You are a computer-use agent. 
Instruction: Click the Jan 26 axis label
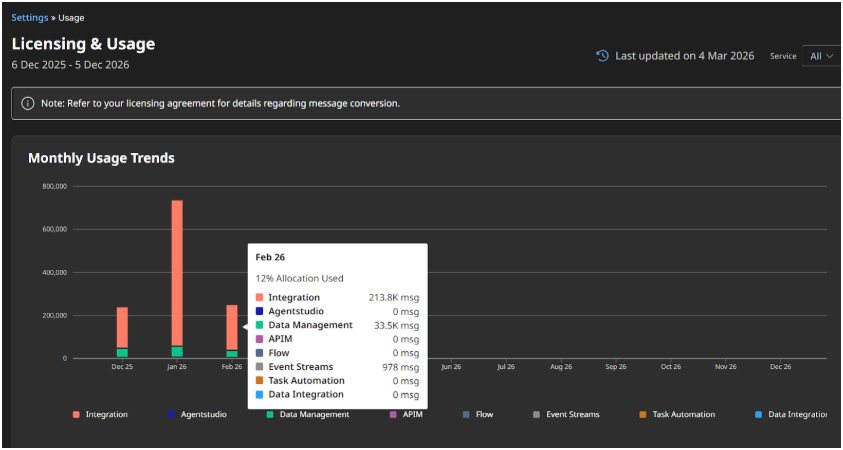(x=177, y=367)
